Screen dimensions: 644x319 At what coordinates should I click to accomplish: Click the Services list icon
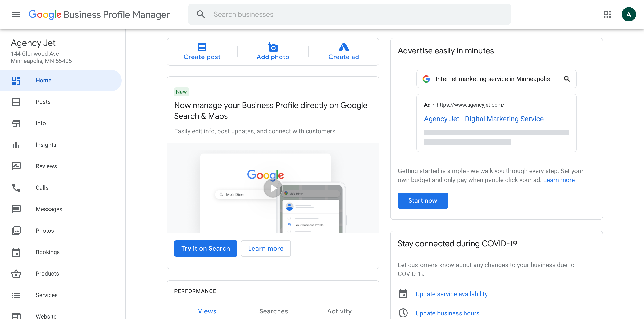[16, 295]
